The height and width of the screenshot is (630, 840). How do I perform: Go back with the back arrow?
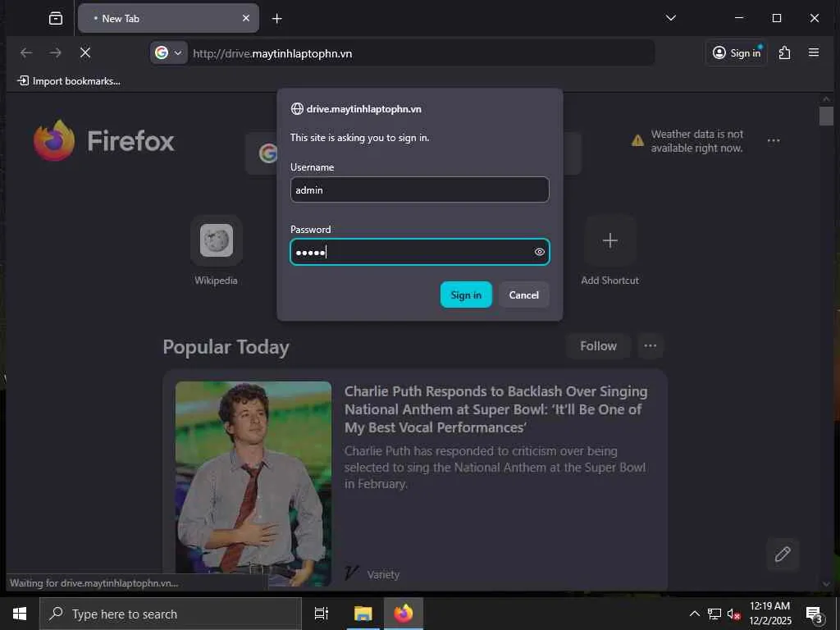click(x=26, y=52)
